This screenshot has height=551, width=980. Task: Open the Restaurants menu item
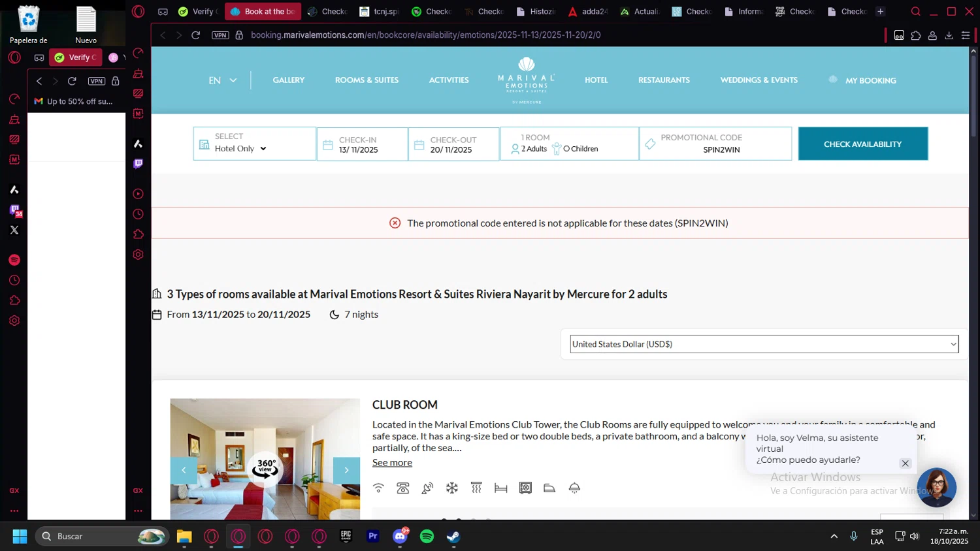click(x=664, y=80)
